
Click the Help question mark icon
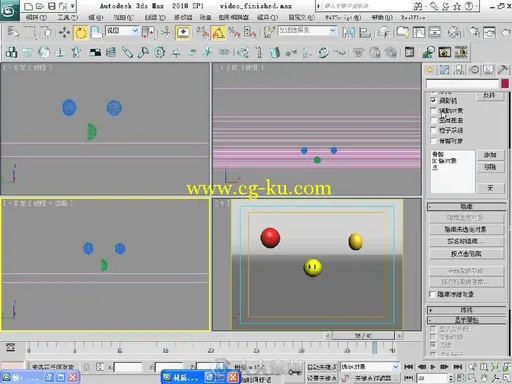tap(469, 6)
